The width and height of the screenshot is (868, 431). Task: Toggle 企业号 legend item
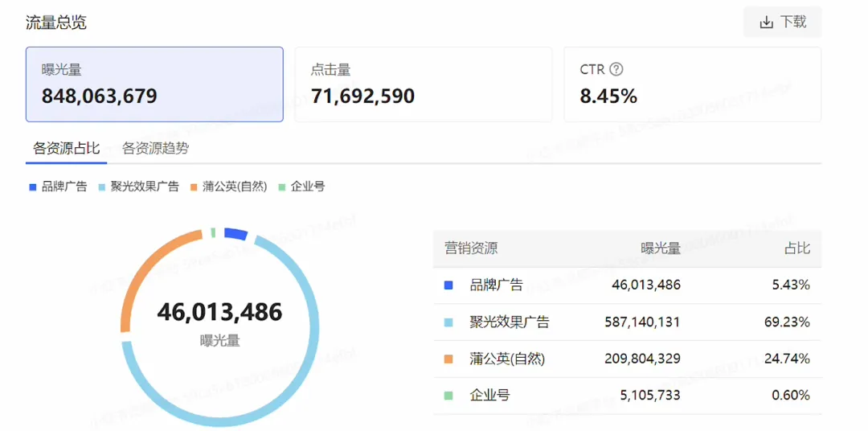click(x=301, y=187)
